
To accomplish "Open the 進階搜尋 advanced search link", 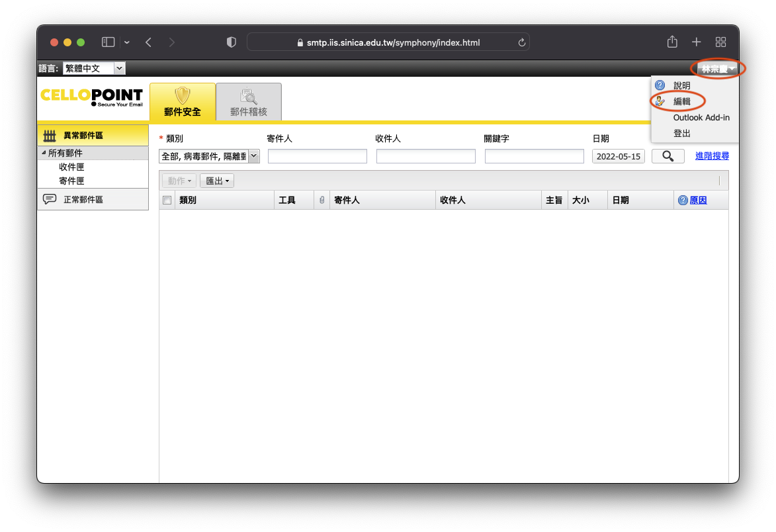I will tap(712, 156).
